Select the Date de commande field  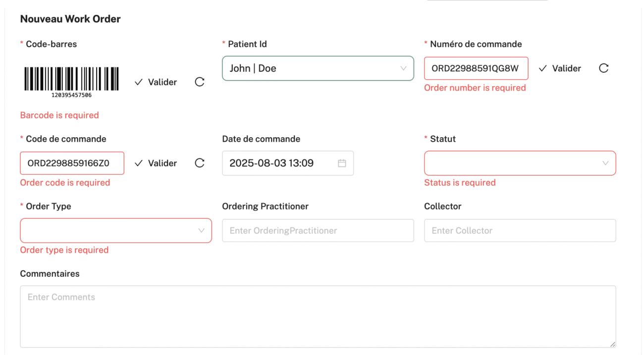[x=288, y=163]
